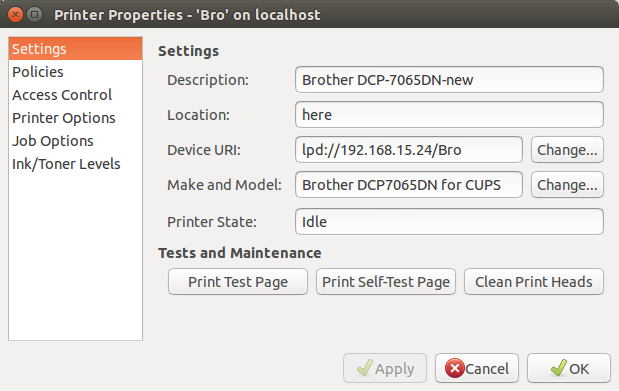Click the bold 'Settings' heading in the right pane
The width and height of the screenshot is (619, 391).
(188, 51)
